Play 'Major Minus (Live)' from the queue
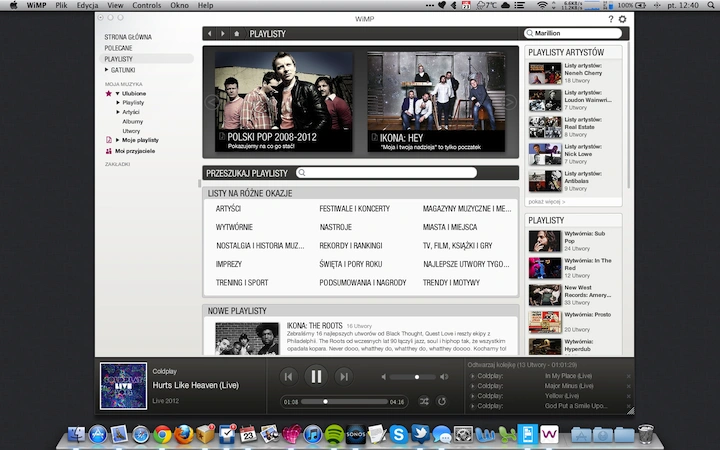The image size is (720, 450). 472,386
